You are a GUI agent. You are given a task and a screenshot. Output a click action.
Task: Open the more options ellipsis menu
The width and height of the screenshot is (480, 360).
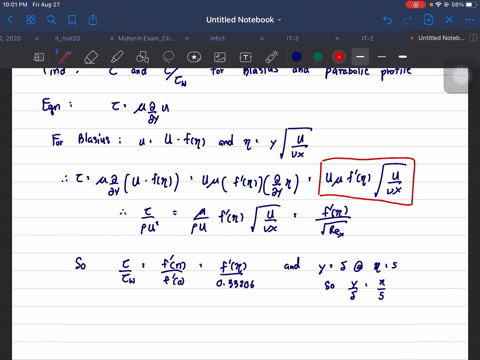470,20
